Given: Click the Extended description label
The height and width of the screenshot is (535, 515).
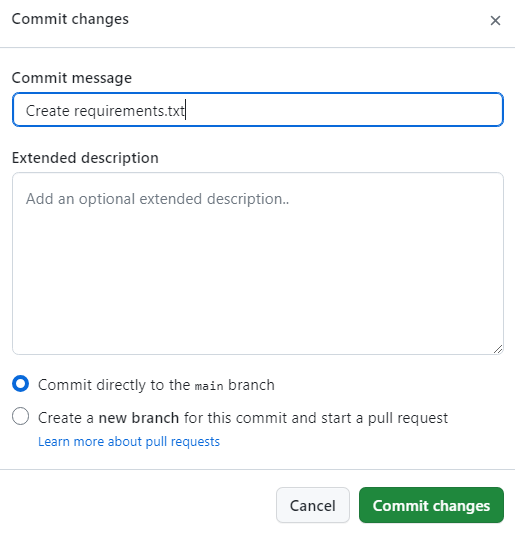Looking at the screenshot, I should click(85, 158).
